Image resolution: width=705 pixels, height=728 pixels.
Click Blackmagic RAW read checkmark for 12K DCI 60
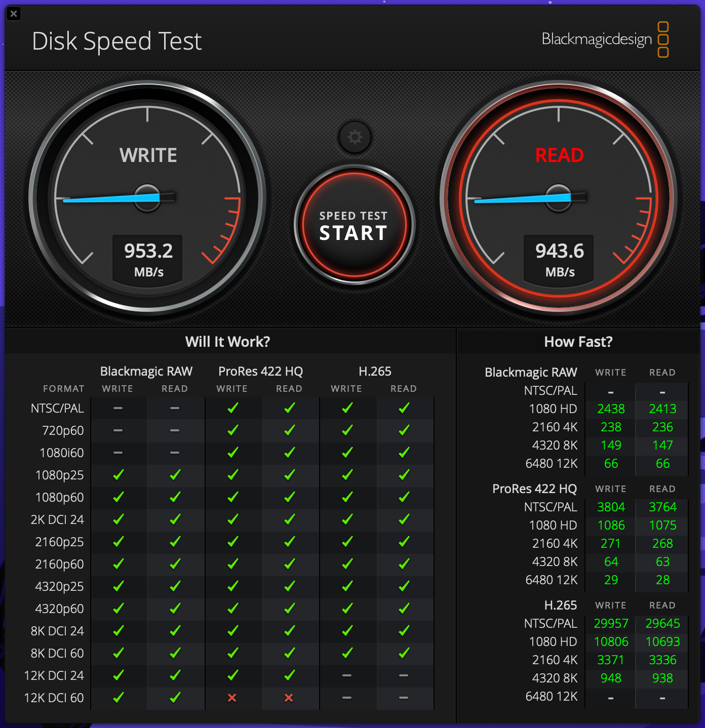click(x=175, y=698)
